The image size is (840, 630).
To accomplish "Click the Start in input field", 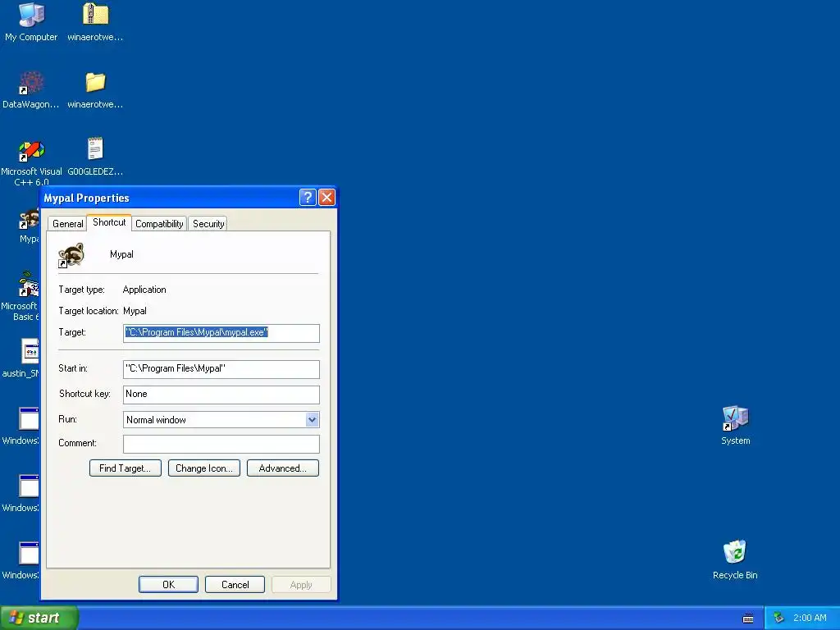I will [221, 369].
